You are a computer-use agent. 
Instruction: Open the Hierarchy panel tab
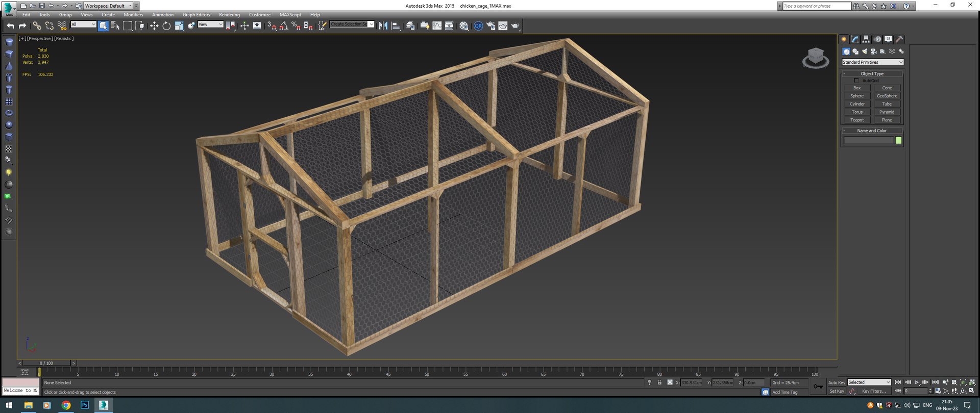click(866, 39)
